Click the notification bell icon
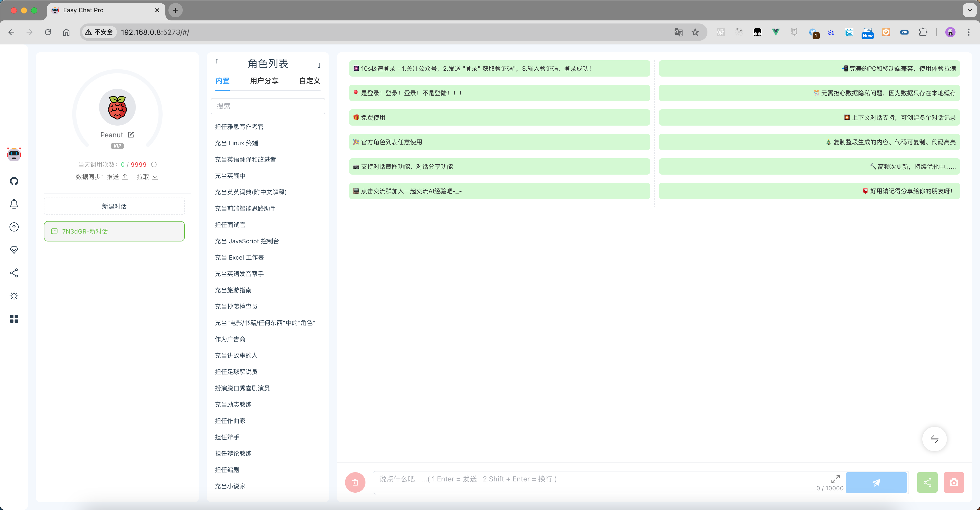The image size is (980, 510). coord(14,204)
